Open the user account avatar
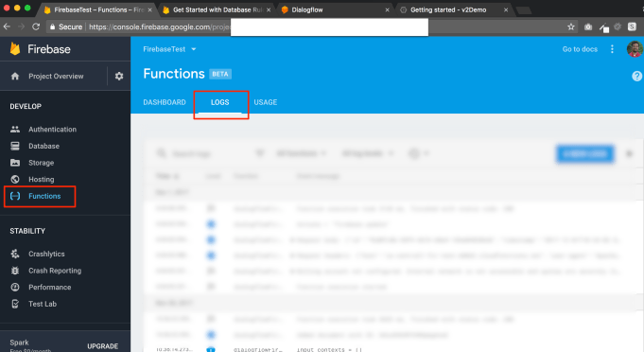Viewport: 644px width, 352px height. point(635,49)
